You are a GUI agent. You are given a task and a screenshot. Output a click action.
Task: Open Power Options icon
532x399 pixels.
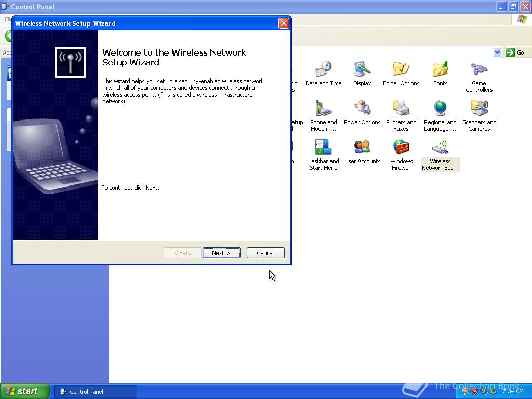click(362, 108)
